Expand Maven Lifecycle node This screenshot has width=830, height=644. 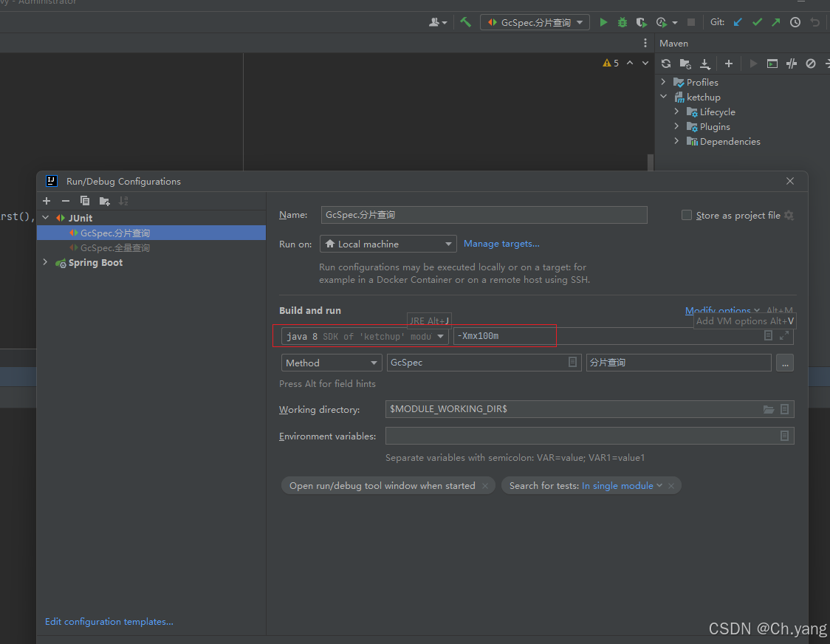(676, 112)
